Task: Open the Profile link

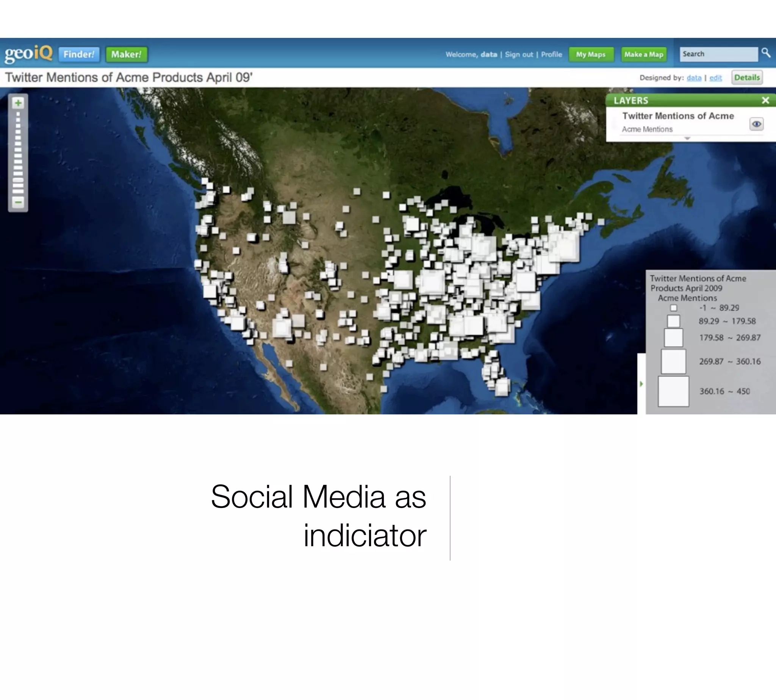Action: (551, 54)
